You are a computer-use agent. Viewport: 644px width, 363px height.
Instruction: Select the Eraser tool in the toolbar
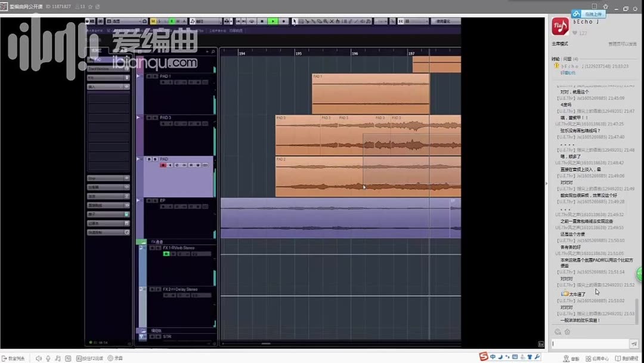pyautogui.click(x=320, y=21)
